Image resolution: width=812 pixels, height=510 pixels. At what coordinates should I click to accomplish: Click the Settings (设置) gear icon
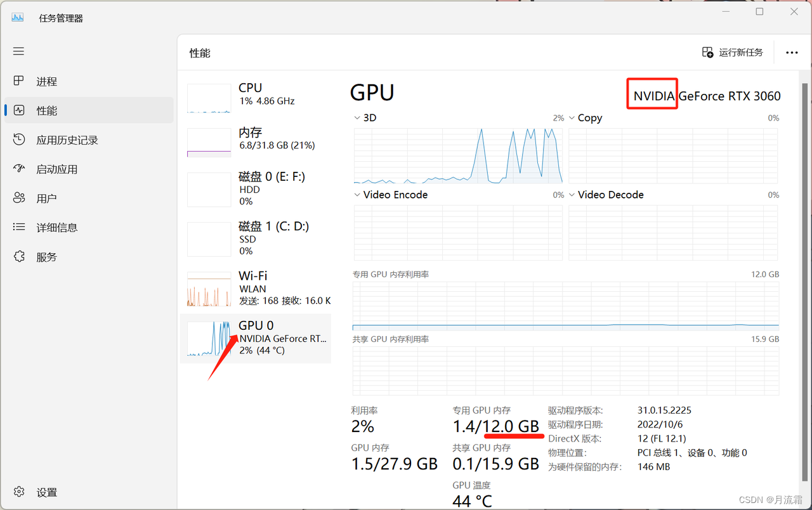pos(19,492)
